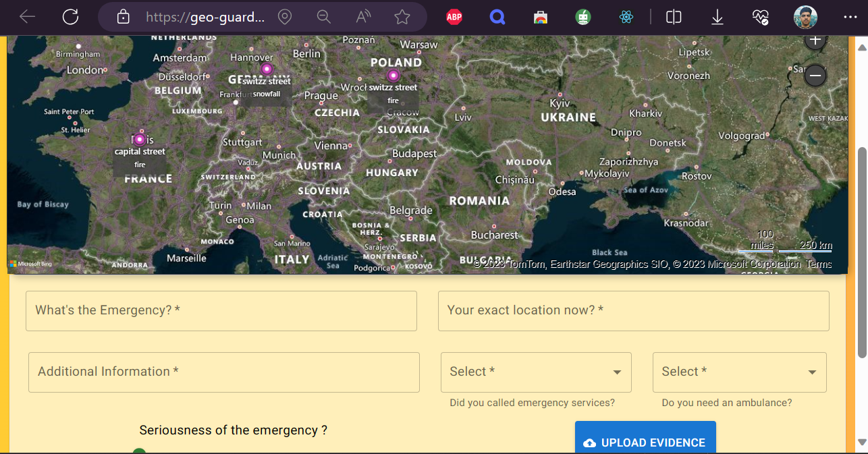Open the React developer tools extension
Viewport: 868px width, 454px height.
pos(626,17)
